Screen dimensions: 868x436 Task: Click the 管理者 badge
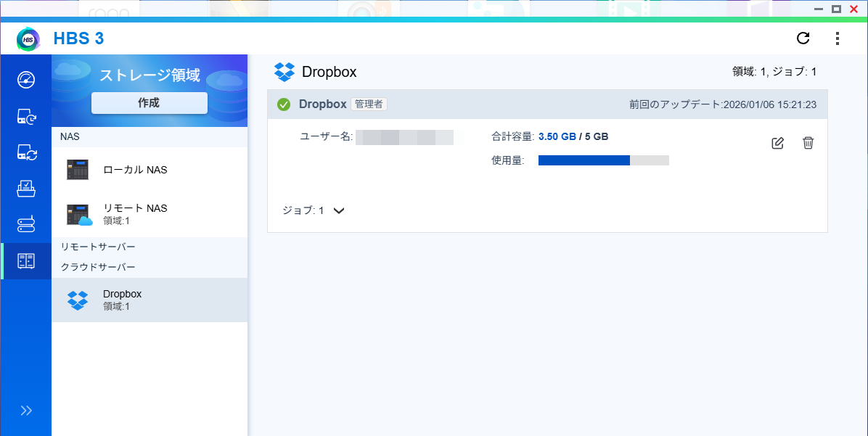(x=369, y=104)
